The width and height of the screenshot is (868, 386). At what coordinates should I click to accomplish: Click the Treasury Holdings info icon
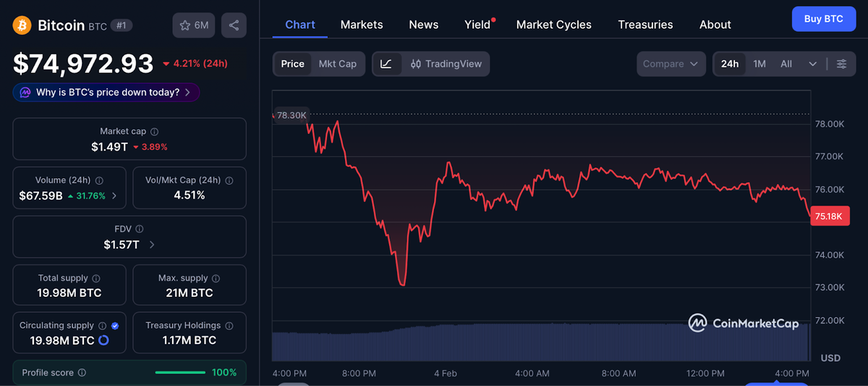tap(229, 326)
